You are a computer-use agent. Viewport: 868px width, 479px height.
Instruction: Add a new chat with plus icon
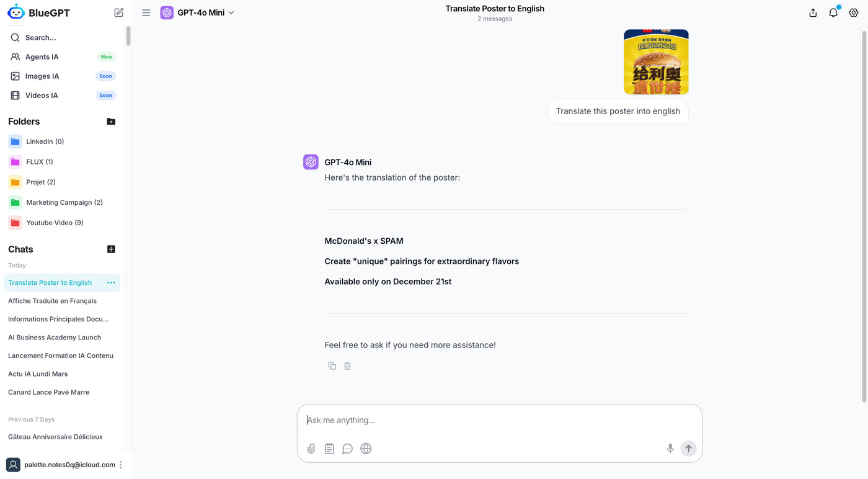coord(111,249)
